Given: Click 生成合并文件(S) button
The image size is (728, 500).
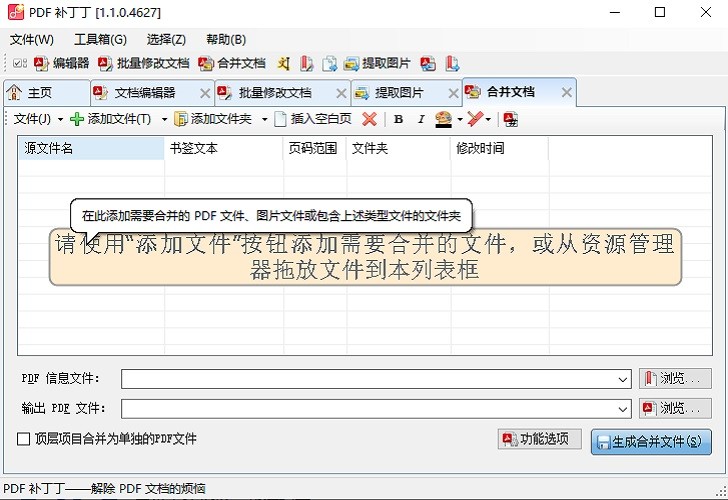Looking at the screenshot, I should tap(651, 442).
